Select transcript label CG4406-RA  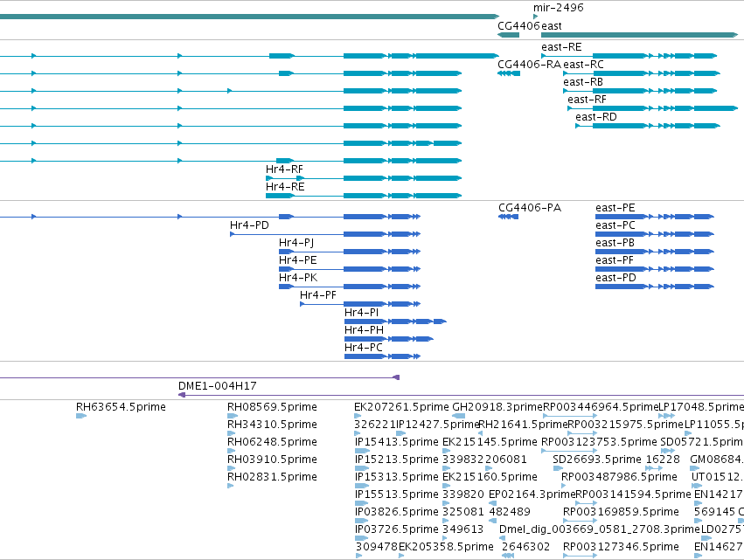pos(529,65)
